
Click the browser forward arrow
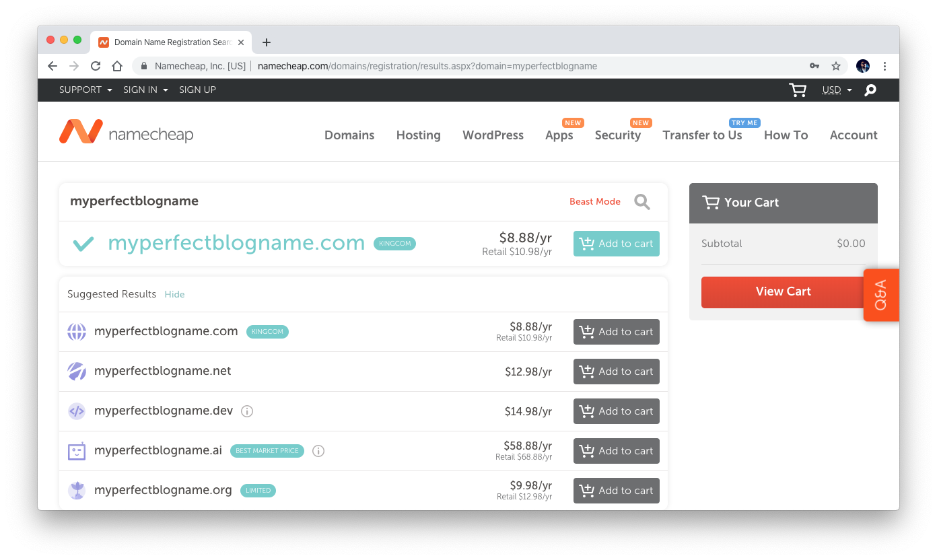coord(74,66)
